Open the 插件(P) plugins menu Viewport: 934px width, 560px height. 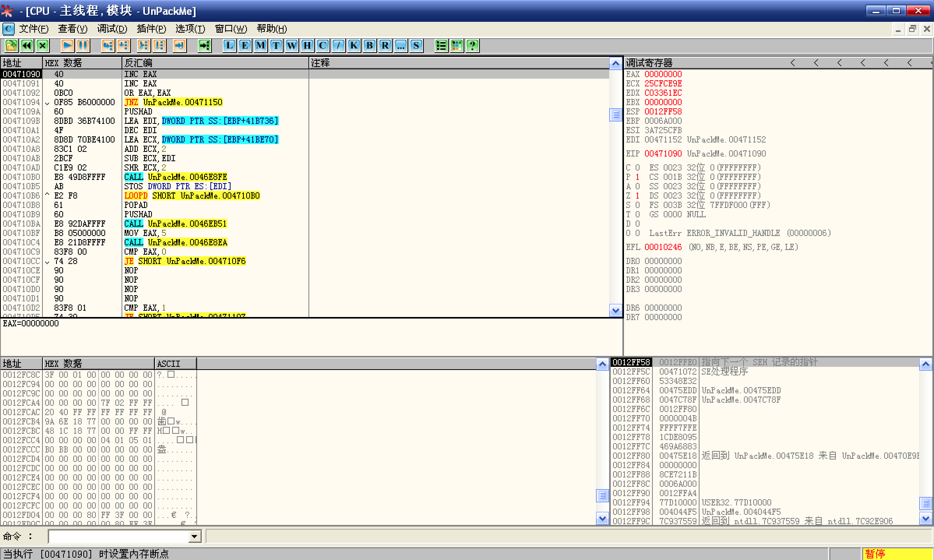pos(151,29)
